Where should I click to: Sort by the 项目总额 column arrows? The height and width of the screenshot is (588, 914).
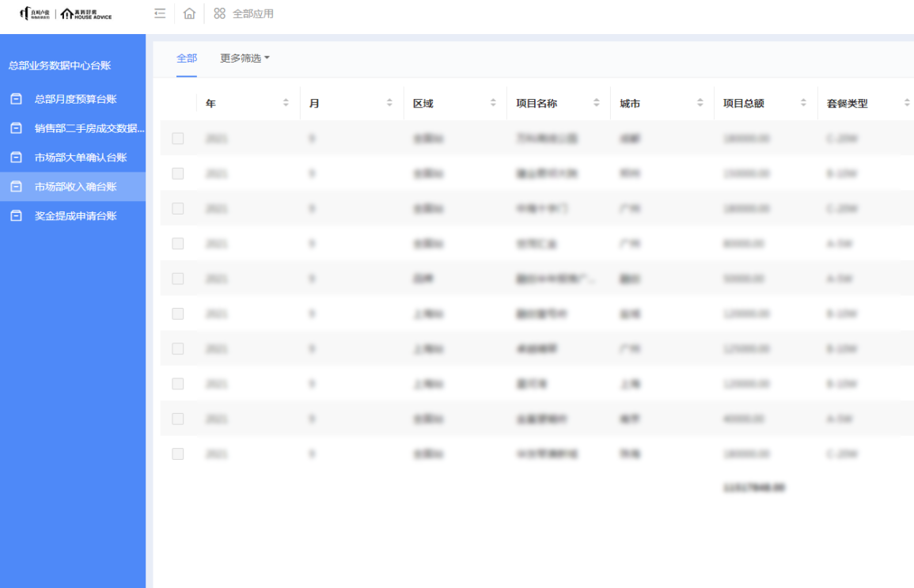(803, 103)
